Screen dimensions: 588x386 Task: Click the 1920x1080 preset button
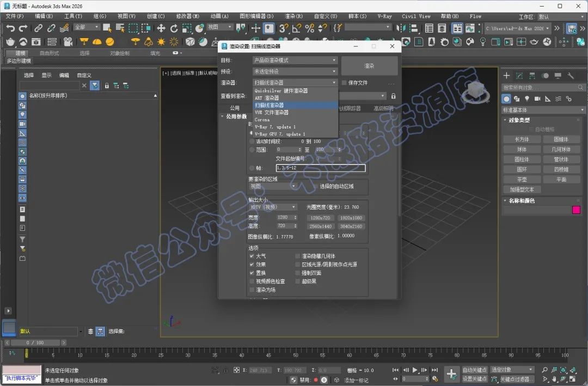click(351, 218)
